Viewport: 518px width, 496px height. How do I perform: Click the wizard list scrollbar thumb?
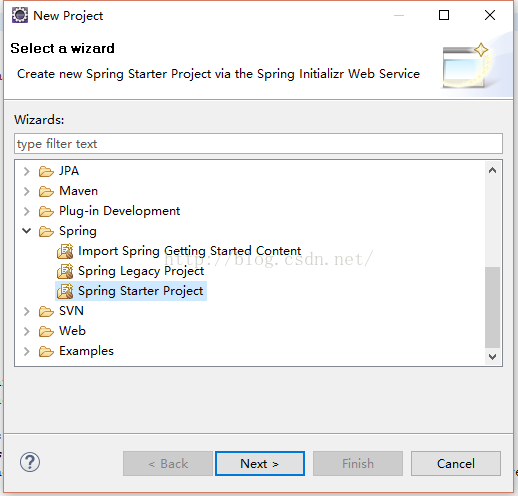point(492,307)
